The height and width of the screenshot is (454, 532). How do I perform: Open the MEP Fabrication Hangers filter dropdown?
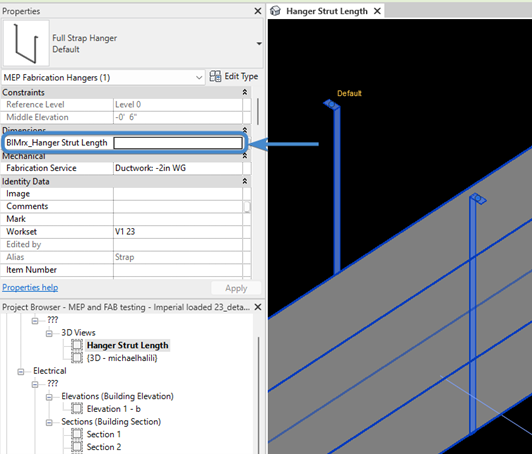(199, 78)
